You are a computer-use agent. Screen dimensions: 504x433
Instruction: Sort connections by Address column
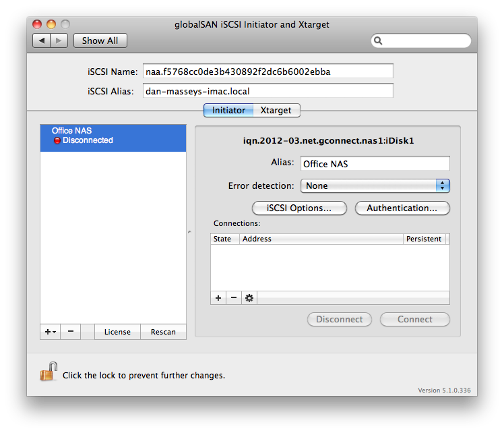pos(321,239)
